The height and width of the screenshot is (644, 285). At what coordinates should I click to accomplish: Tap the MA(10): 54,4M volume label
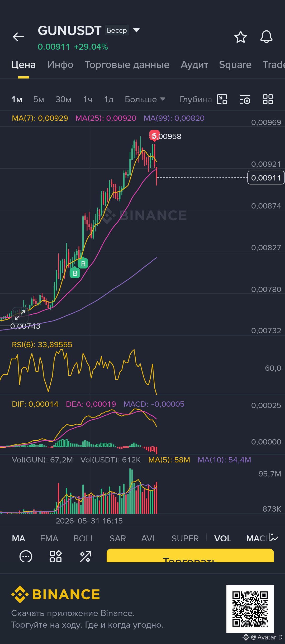pyautogui.click(x=224, y=460)
